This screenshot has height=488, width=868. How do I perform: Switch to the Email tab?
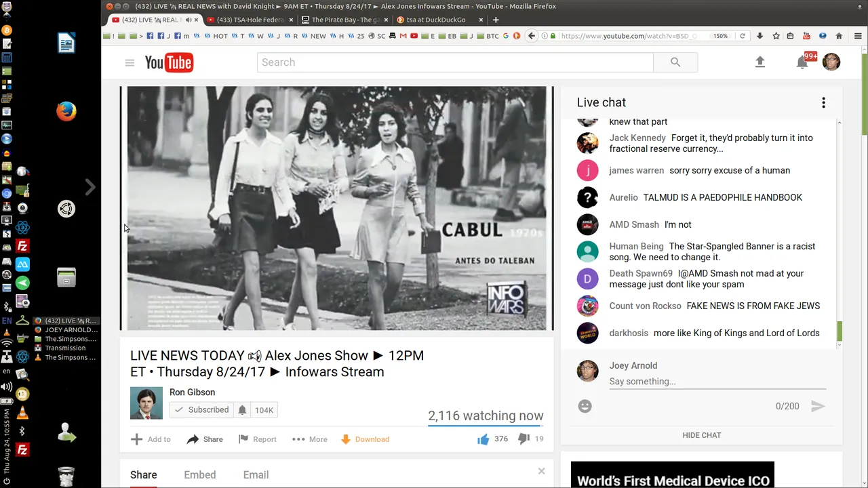(256, 475)
